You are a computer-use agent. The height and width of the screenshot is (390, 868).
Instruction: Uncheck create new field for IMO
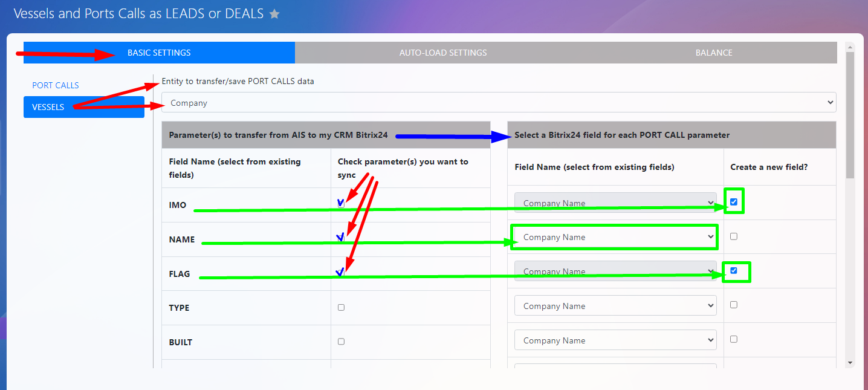734,202
